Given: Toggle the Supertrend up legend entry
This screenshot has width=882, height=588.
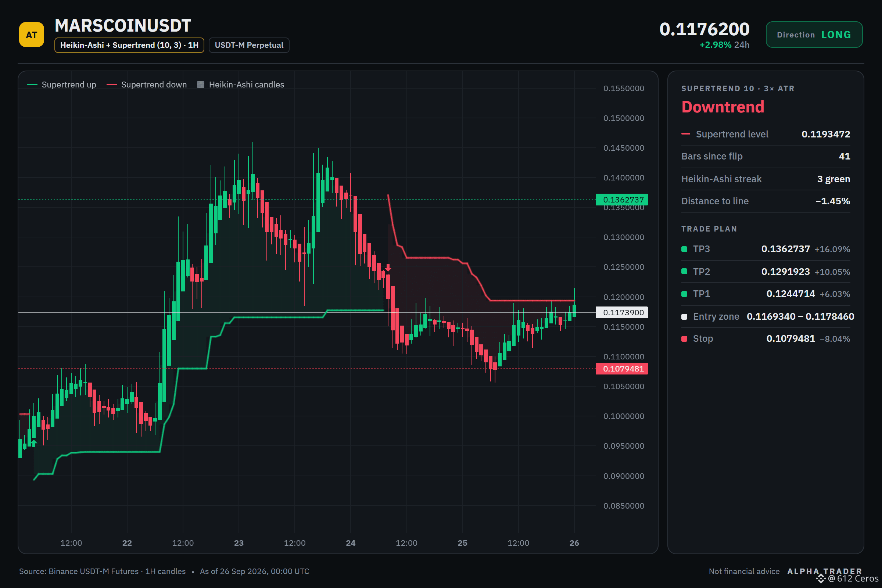Looking at the screenshot, I should [x=62, y=85].
